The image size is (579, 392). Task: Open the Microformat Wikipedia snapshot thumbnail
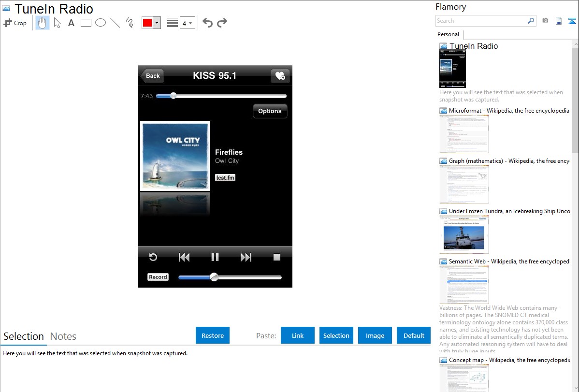pyautogui.click(x=464, y=134)
